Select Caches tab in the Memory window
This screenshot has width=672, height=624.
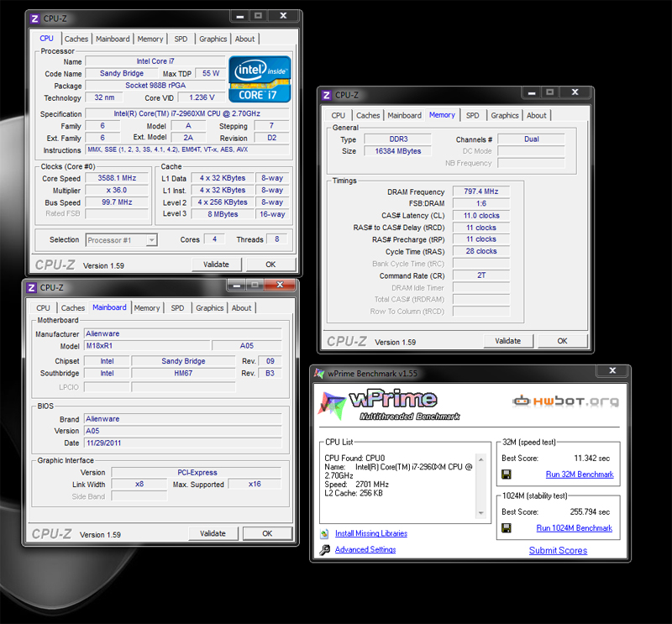tap(368, 116)
